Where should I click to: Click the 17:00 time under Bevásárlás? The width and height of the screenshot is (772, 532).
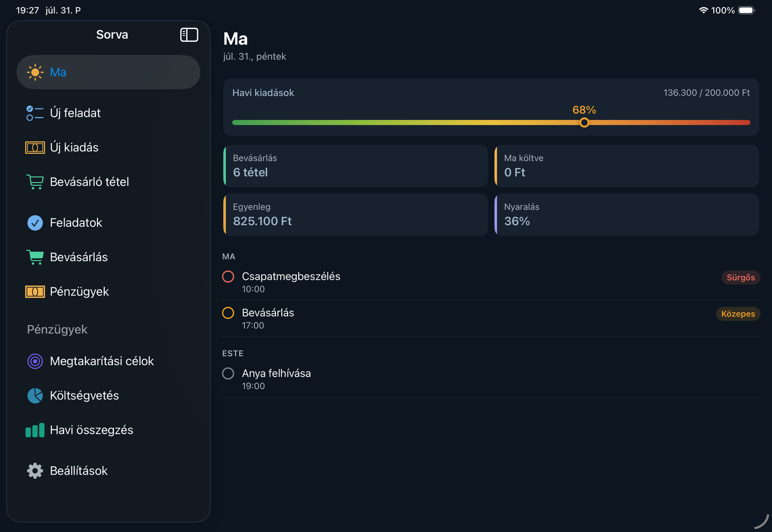point(253,326)
